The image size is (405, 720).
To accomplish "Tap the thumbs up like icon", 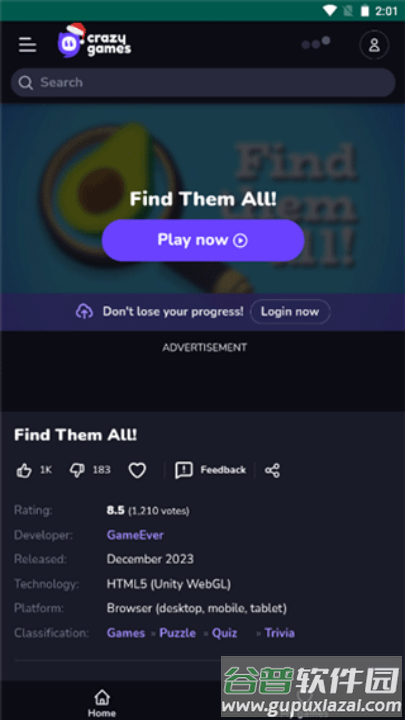I will coord(24,470).
